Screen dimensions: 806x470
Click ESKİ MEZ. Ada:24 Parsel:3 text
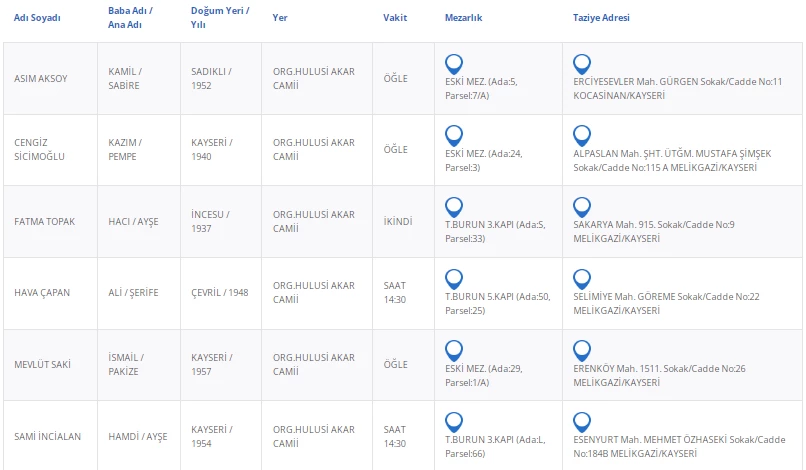click(483, 160)
